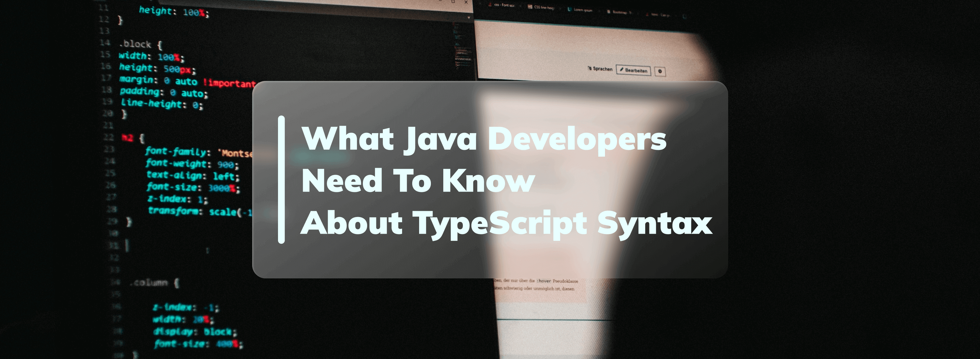This screenshot has height=359, width=980.
Task: Click the 'z-index: 1;' code line
Action: pos(178,199)
